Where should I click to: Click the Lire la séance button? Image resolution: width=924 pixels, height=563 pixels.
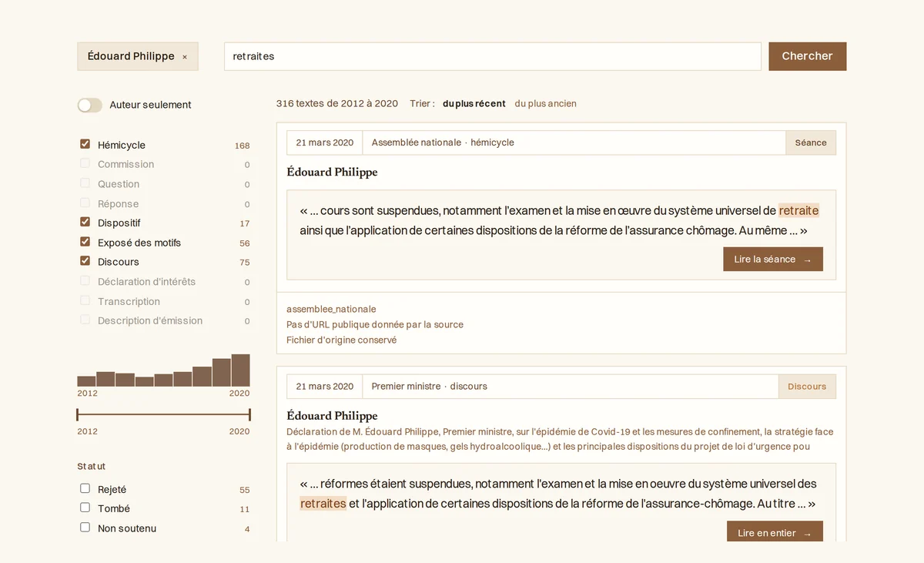pyautogui.click(x=773, y=260)
